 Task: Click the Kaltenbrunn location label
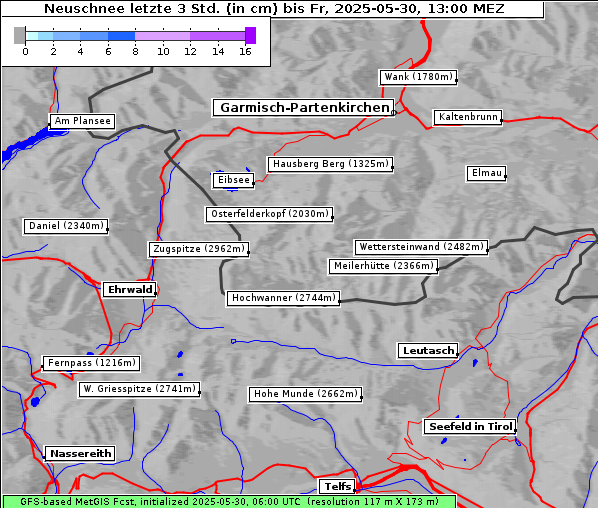coord(468,117)
